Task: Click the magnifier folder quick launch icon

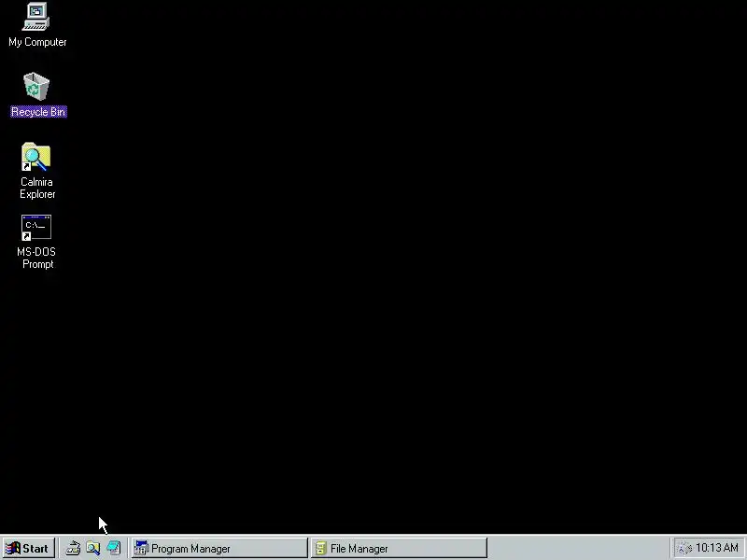Action: pos(92,549)
